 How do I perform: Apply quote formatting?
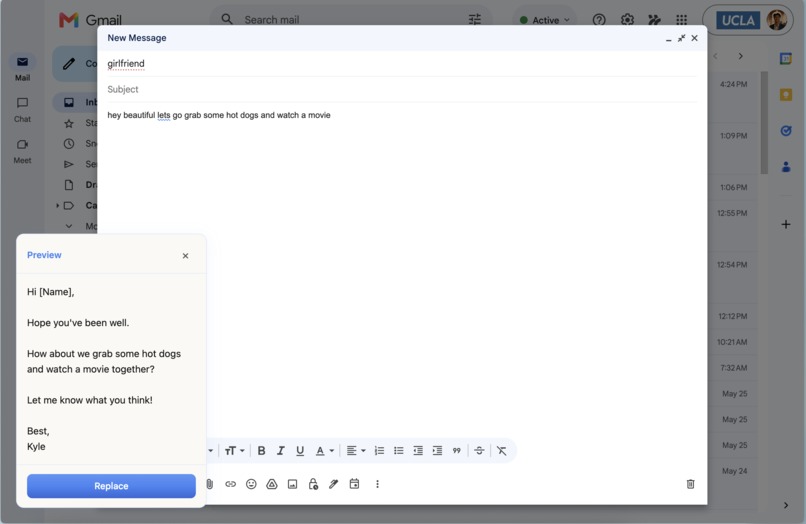(x=456, y=451)
